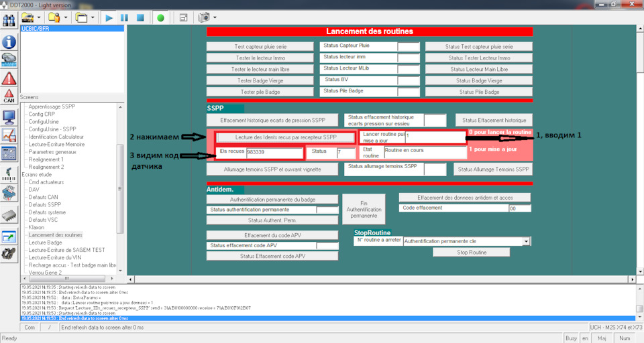
Task: Click the control panel sidebar icon
Action: coord(9,154)
